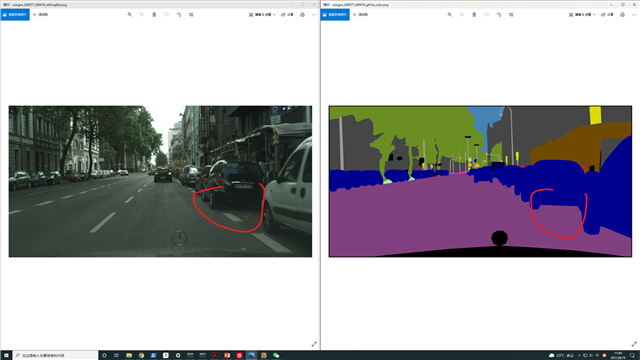Screen dimensions: 640x360
Task: Click the right color segmentation image
Action: [x=480, y=181]
